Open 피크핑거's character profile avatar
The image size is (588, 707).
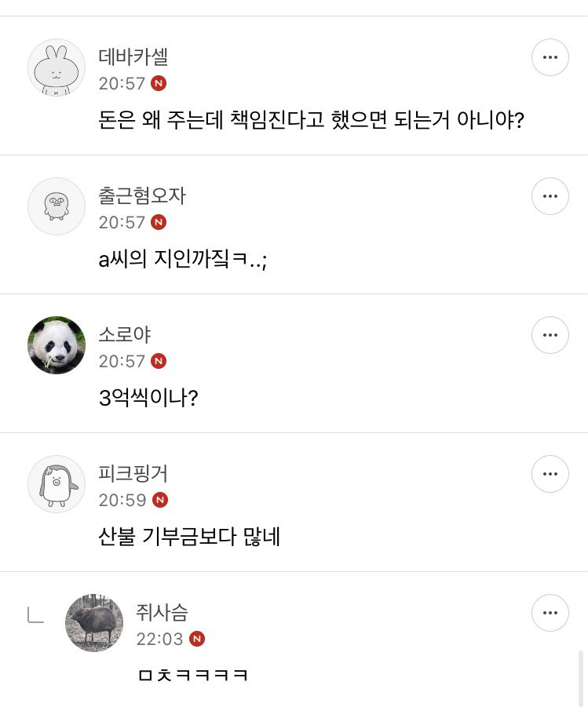click(x=57, y=484)
